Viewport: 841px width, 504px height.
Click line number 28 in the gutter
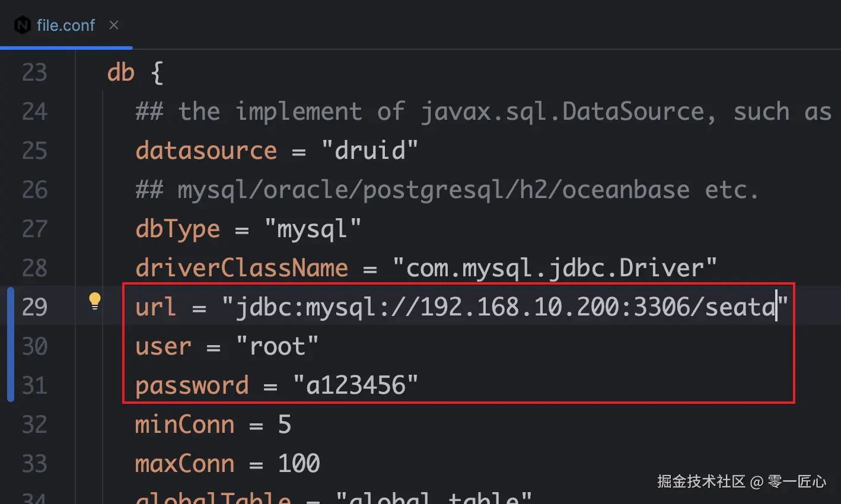pyautogui.click(x=34, y=269)
